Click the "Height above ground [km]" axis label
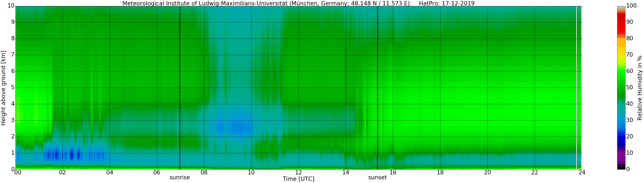This screenshot has height=183, width=644. 3,88
